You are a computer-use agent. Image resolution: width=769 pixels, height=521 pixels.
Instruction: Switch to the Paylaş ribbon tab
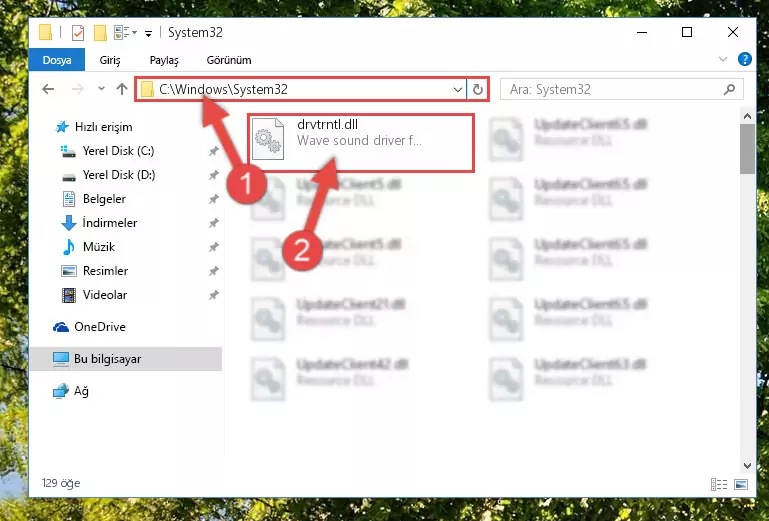click(164, 60)
